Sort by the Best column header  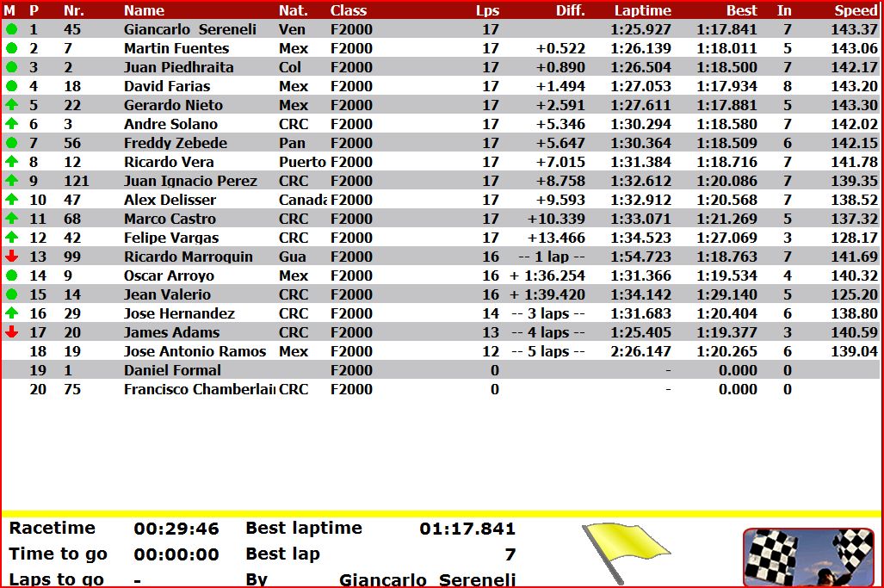741,10
